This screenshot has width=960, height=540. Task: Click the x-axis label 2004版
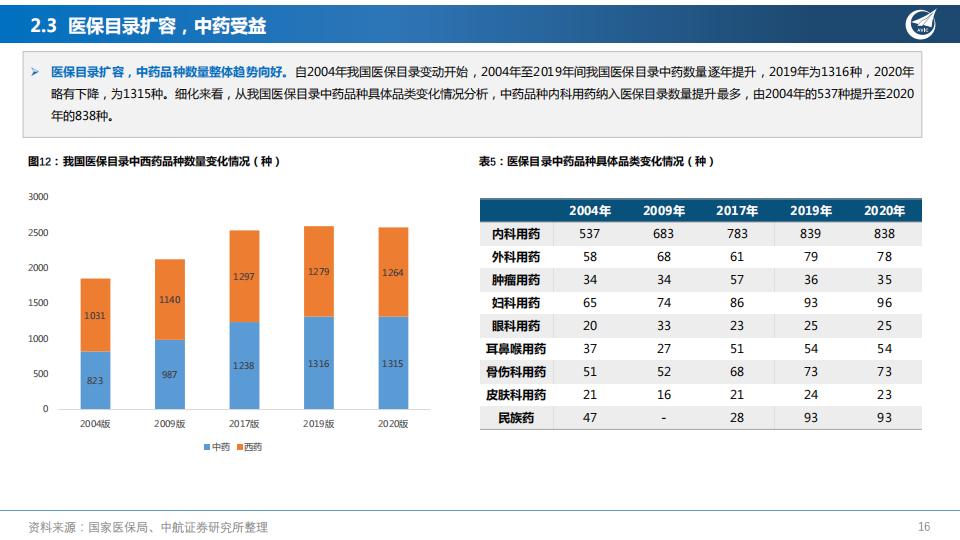coord(95,424)
